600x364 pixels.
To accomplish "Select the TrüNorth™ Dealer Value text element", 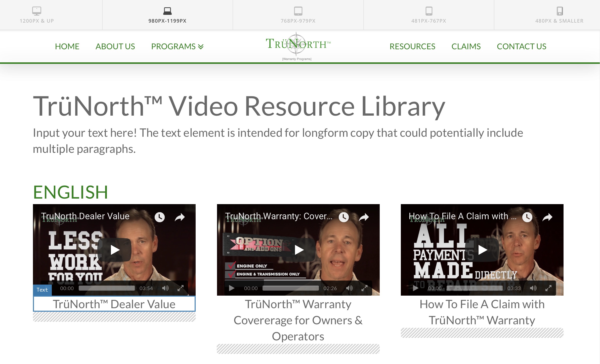I will click(114, 304).
